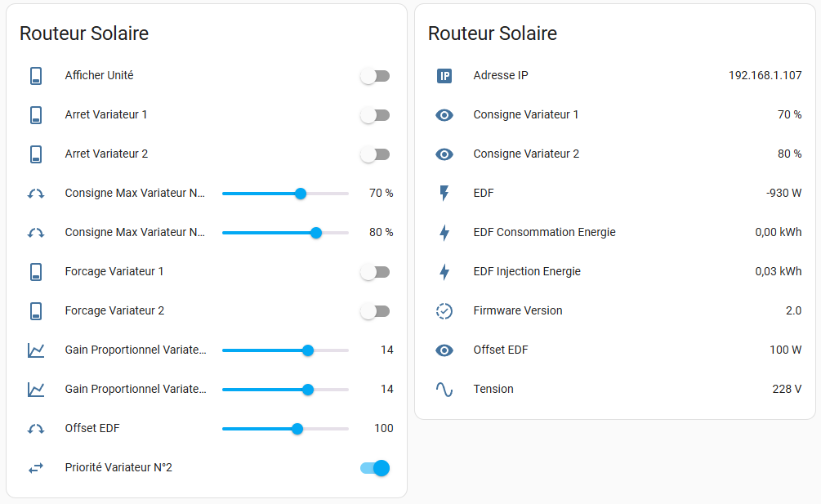Image resolution: width=821 pixels, height=504 pixels.
Task: Toggle Arret Variateur 1 on
Action: [x=375, y=115]
